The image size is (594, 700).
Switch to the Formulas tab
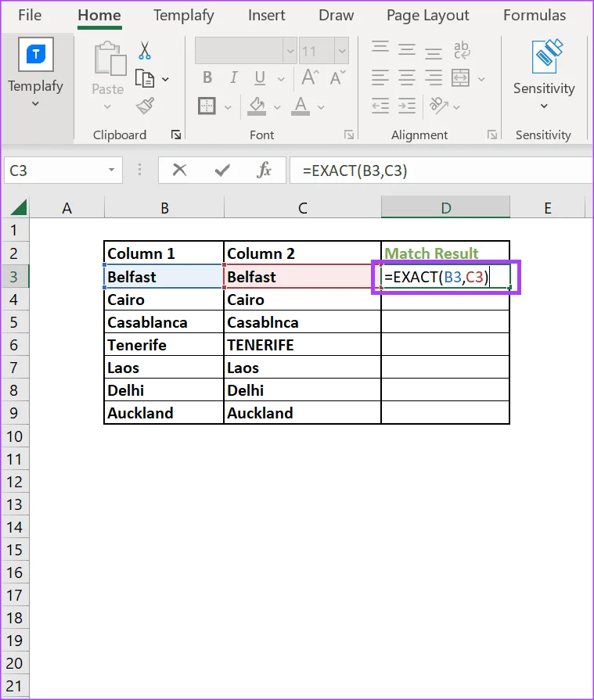pyautogui.click(x=535, y=15)
